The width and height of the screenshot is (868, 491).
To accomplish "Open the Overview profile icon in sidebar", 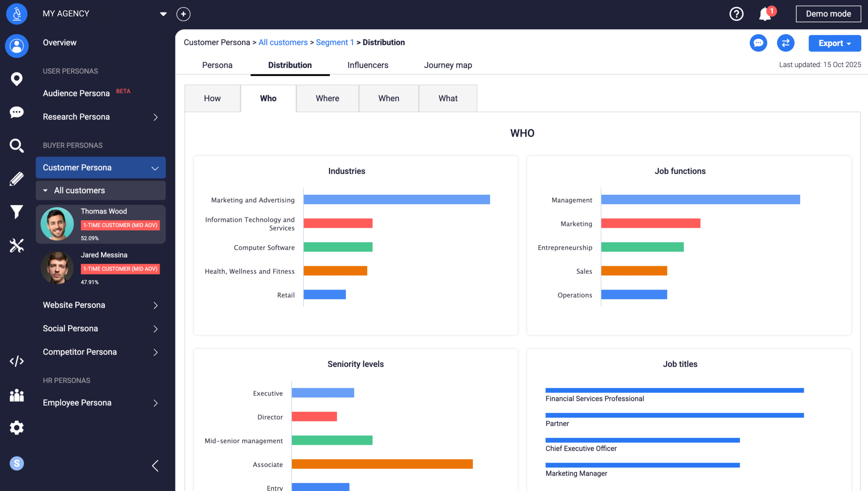I will [x=17, y=46].
